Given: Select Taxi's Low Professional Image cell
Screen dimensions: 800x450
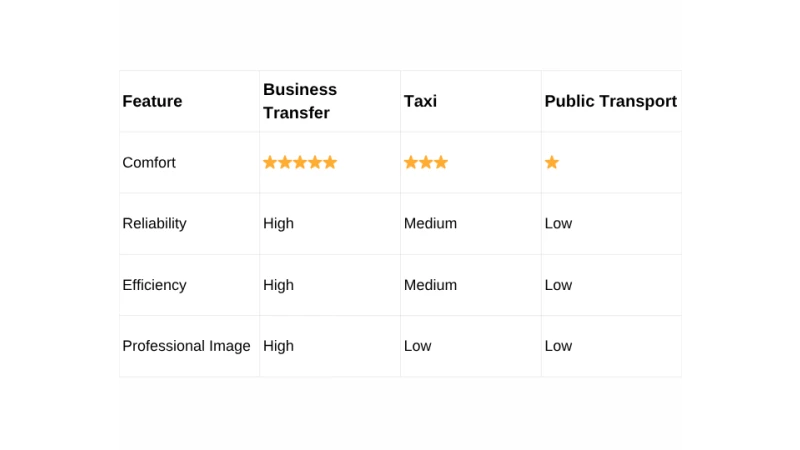Looking at the screenshot, I should (417, 346).
